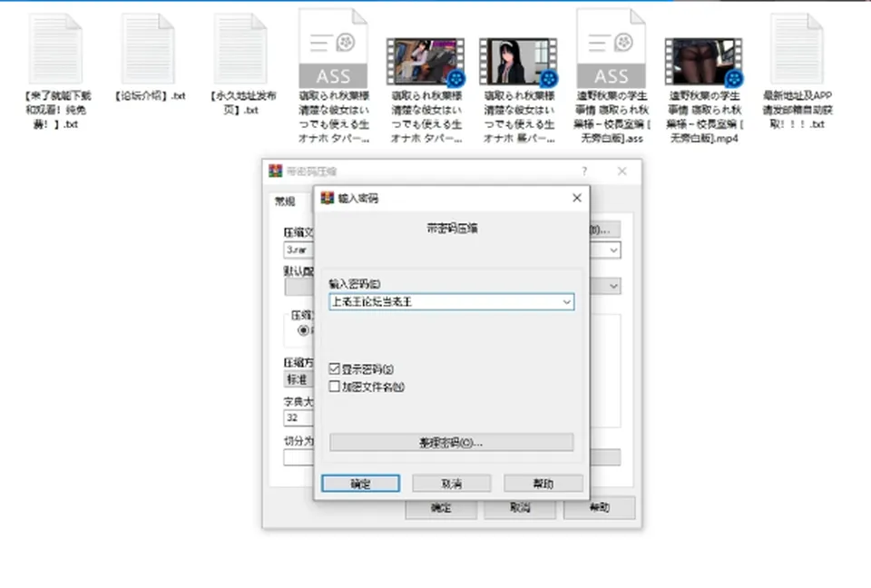Click the WinRAR icon in 输入密码 title bar
The image size is (871, 588).
328,198
